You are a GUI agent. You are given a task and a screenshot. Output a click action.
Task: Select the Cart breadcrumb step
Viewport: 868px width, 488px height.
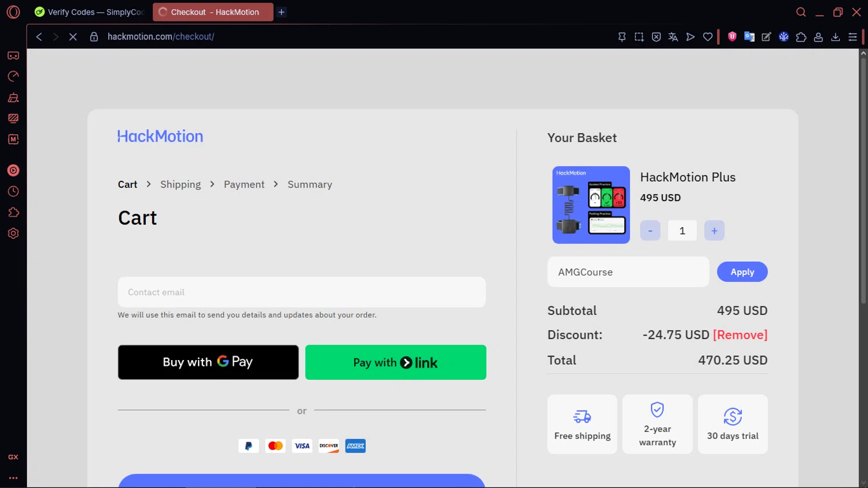(x=127, y=184)
